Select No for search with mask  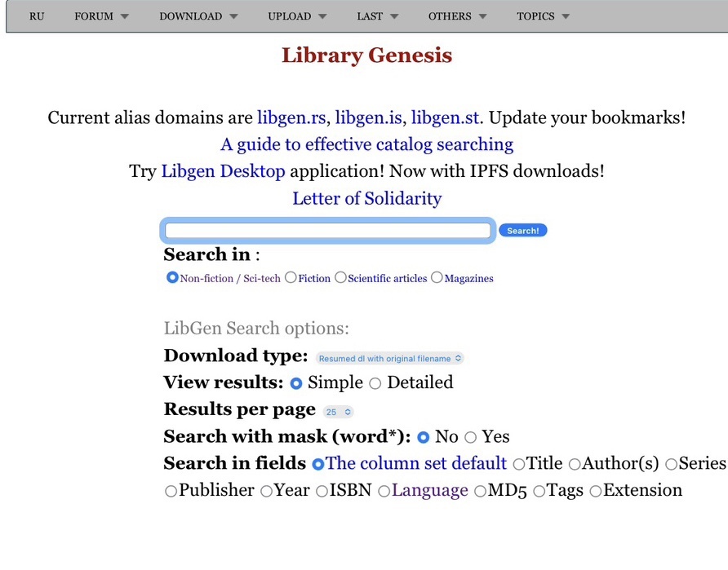pos(424,437)
